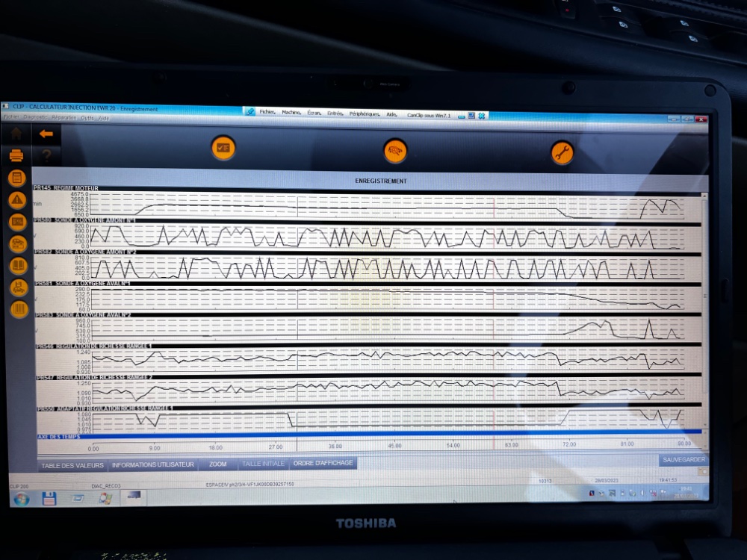Expand the Machine dropdown menu

click(291, 113)
